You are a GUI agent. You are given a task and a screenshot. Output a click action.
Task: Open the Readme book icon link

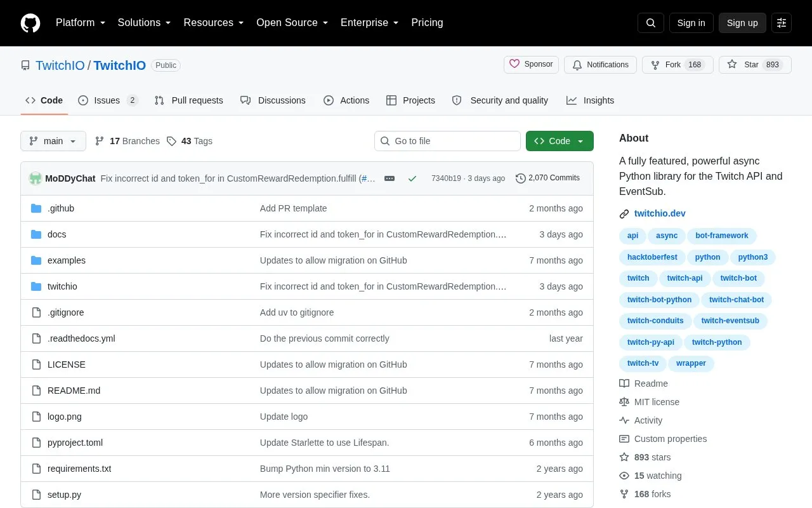624,384
